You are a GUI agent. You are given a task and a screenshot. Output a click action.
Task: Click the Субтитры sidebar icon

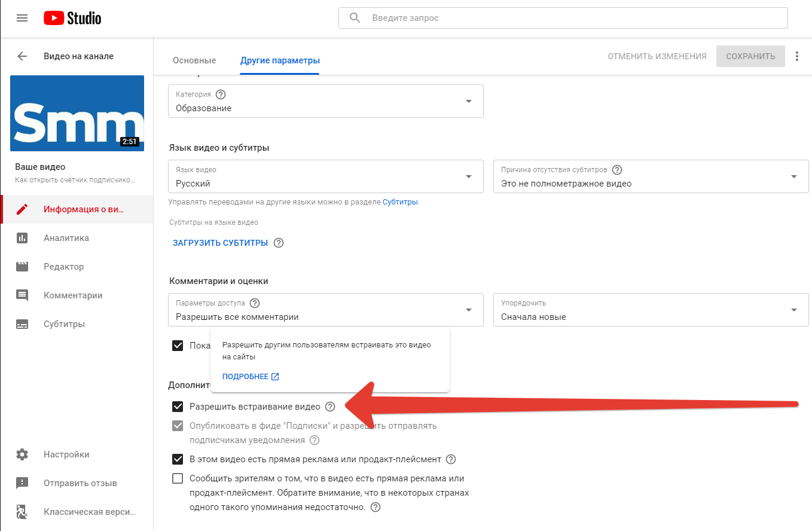(22, 324)
